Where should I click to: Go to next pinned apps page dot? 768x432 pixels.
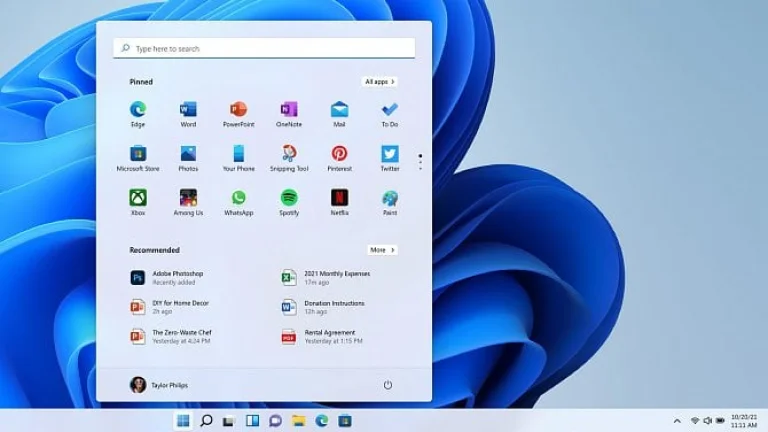(420, 163)
